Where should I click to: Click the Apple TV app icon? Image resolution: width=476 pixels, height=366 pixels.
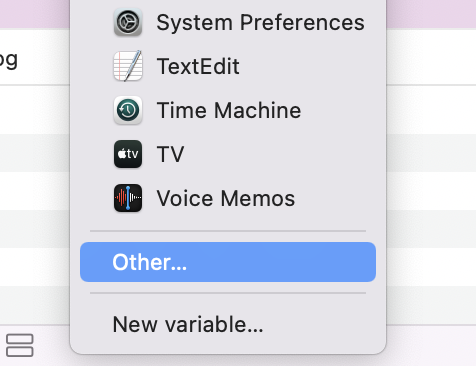point(128,154)
